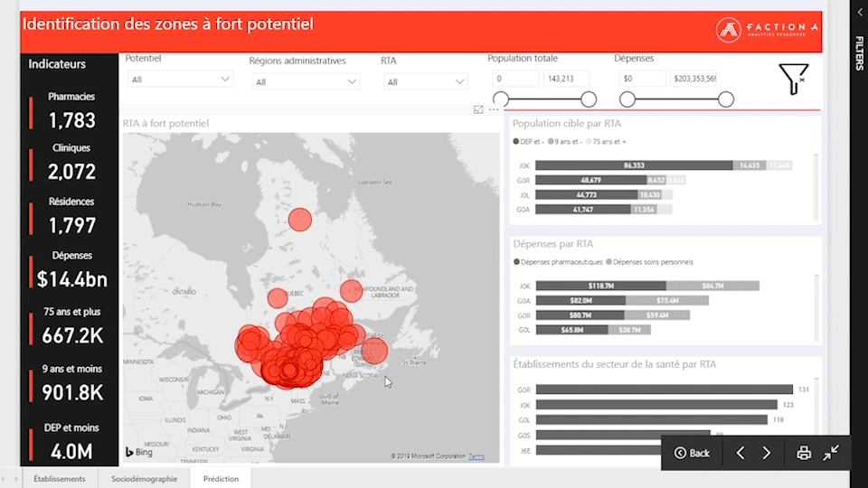
Task: Click Dépenses soins personnels legend item
Action: click(x=649, y=262)
